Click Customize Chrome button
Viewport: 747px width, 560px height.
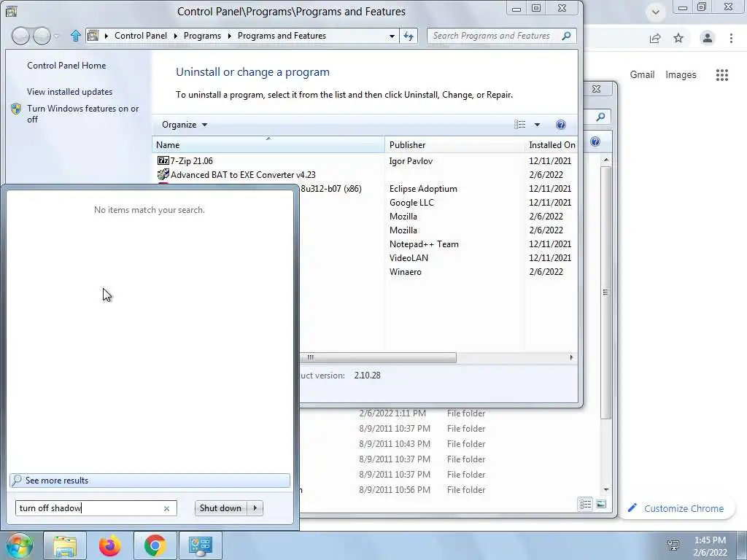676,508
